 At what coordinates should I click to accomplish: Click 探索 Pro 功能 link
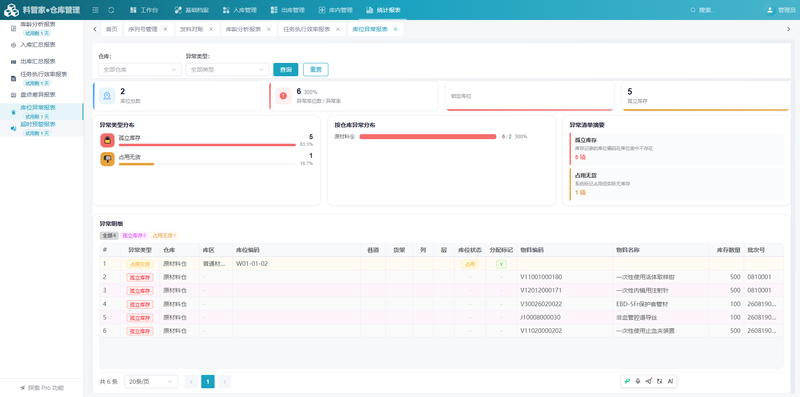pos(42,388)
